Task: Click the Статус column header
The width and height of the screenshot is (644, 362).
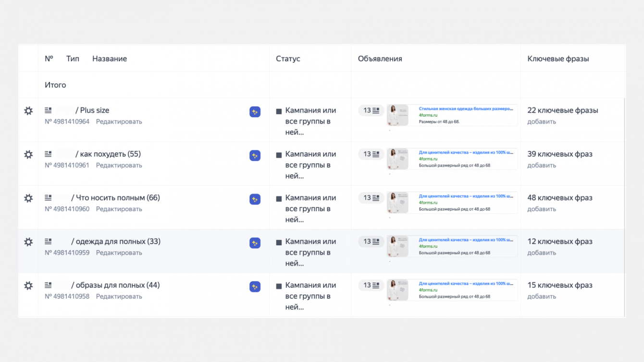Action: tap(288, 59)
